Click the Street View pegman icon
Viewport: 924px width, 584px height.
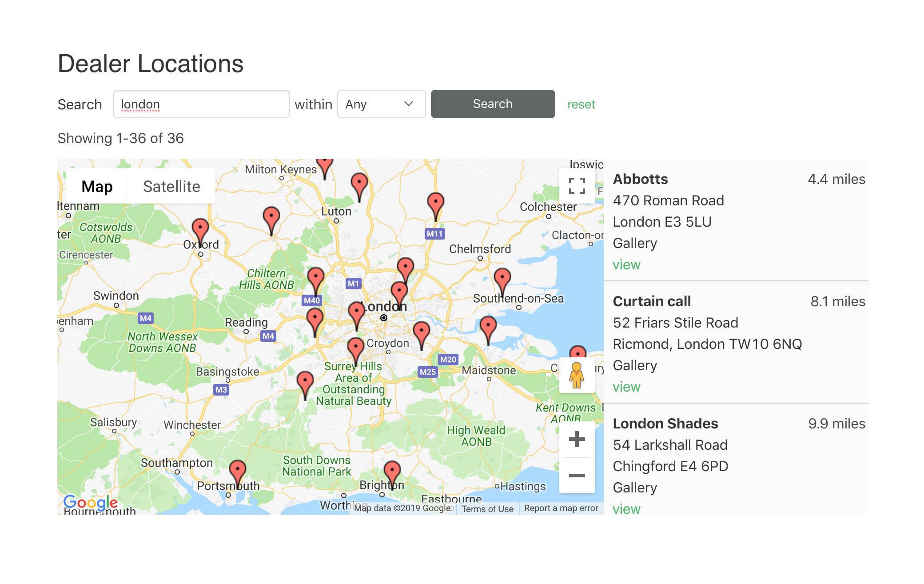coord(577,375)
